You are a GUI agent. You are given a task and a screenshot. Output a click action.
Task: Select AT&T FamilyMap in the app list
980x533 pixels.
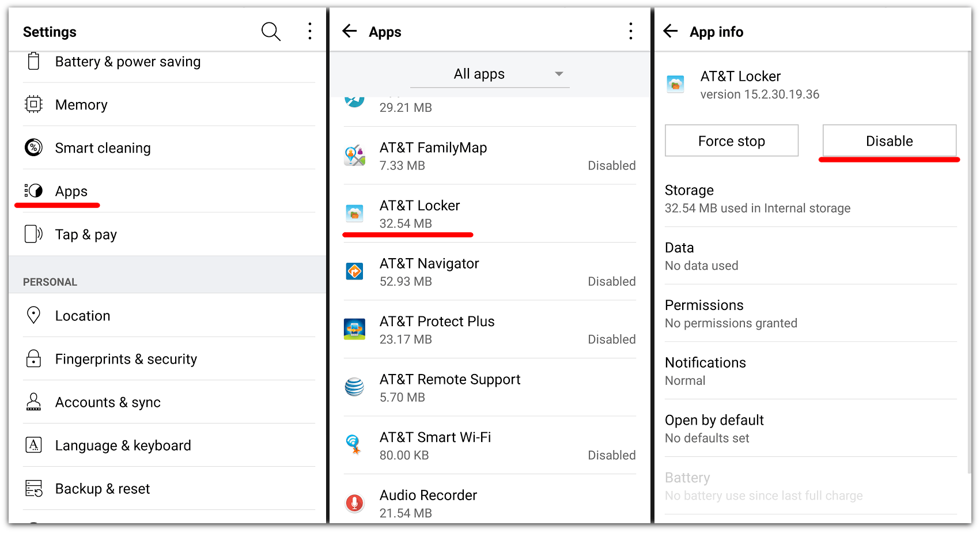click(x=490, y=156)
